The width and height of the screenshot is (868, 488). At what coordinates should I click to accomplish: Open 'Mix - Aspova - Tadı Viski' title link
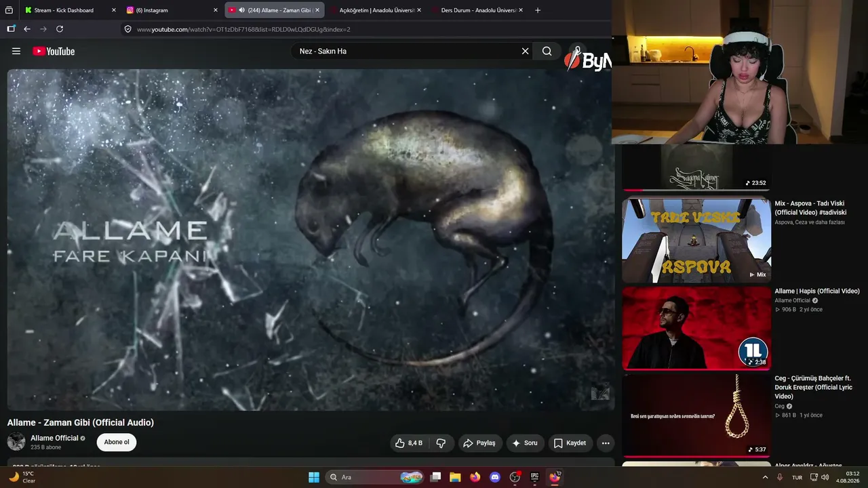810,207
